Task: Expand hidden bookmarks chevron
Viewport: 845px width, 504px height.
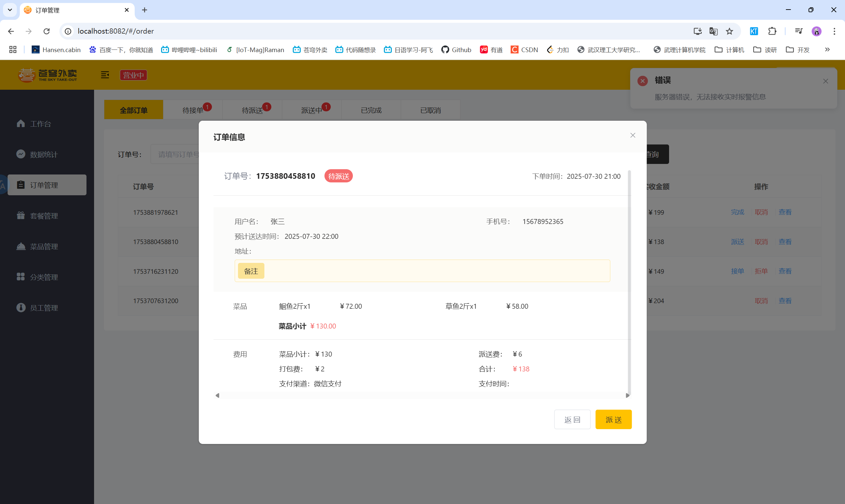Action: click(x=827, y=50)
